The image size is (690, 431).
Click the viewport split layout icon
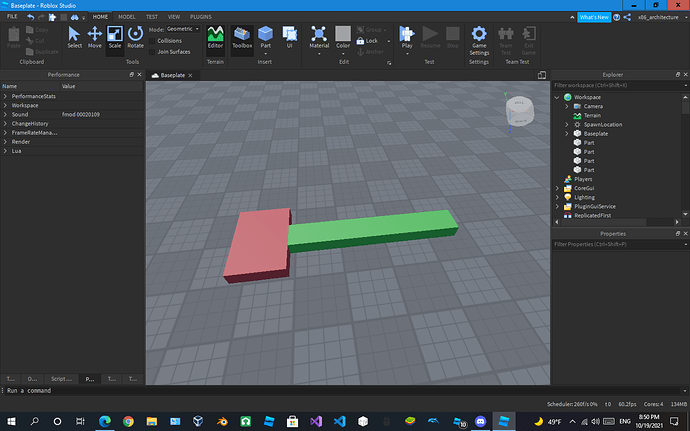point(542,75)
